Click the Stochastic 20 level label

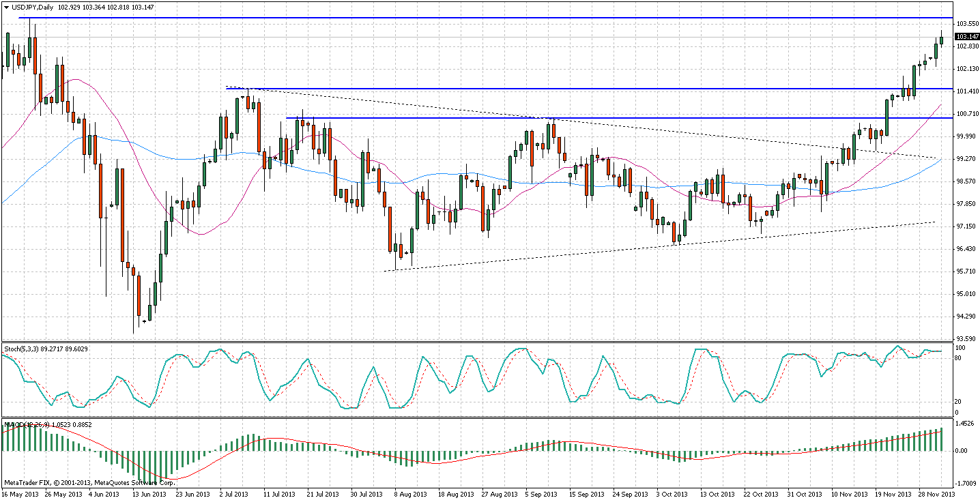[960, 402]
